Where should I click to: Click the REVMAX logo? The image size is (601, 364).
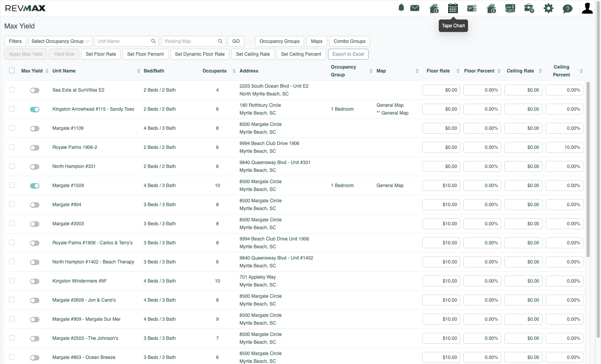(x=25, y=8)
